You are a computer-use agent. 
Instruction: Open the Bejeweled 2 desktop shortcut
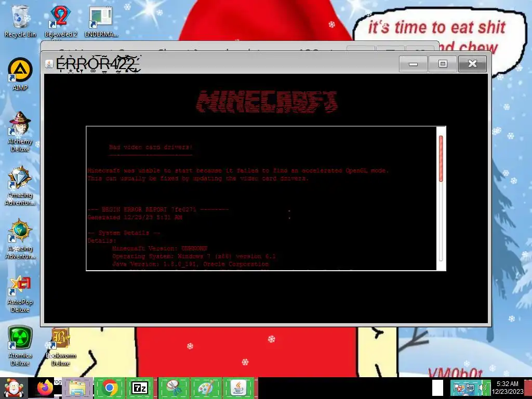(61, 21)
